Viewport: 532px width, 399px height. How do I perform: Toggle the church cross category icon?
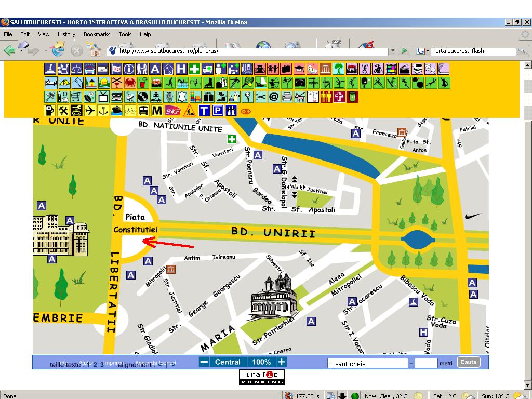(339, 97)
